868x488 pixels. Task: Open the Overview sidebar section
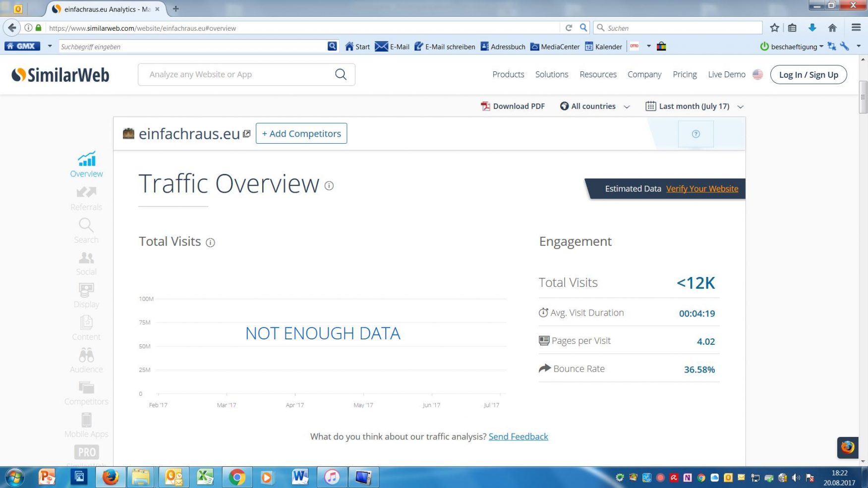86,164
